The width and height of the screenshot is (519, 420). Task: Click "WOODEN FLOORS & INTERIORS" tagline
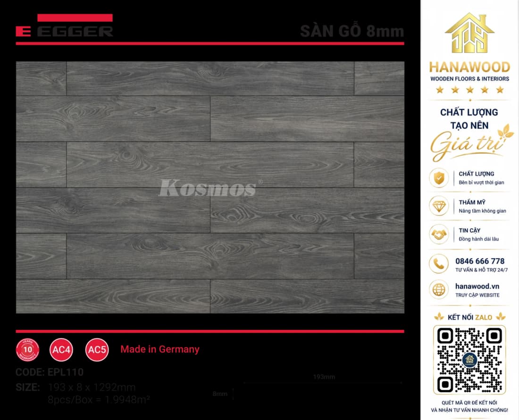(469, 79)
